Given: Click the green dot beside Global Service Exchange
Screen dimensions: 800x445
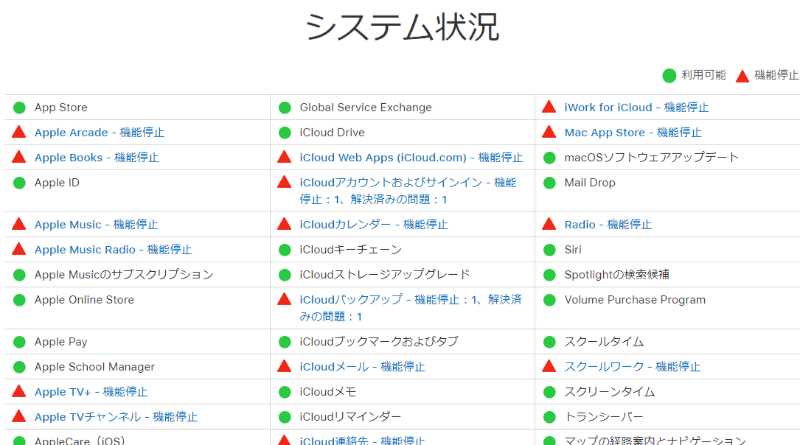Looking at the screenshot, I should pos(285,108).
